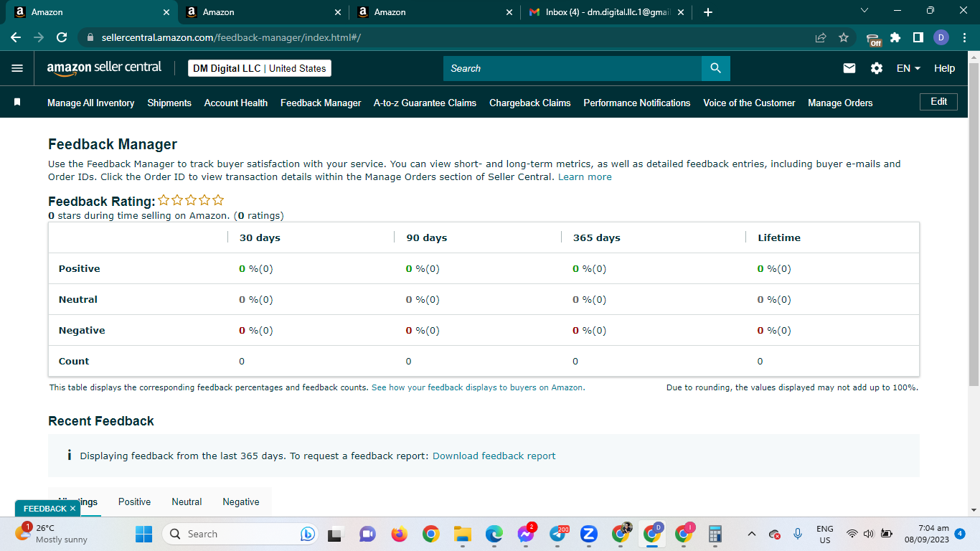This screenshot has width=980, height=551.
Task: Toggle the extension showing the Off badge
Action: 873,38
